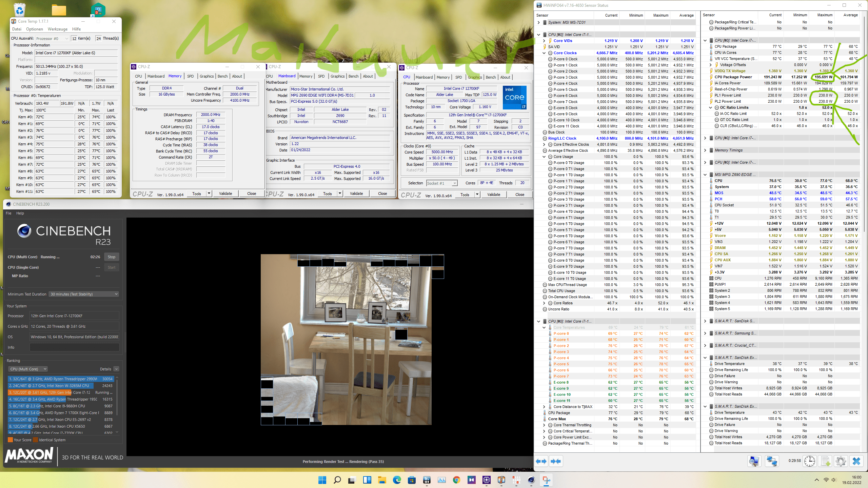Open Core Temp Prozessor #0 dropdown
The height and width of the screenshot is (488, 868).
click(52, 38)
